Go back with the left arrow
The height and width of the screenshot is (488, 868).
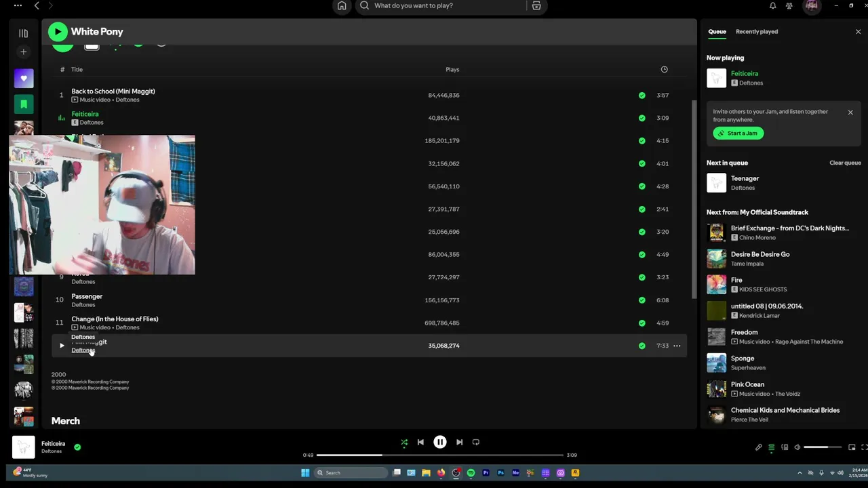pos(37,5)
